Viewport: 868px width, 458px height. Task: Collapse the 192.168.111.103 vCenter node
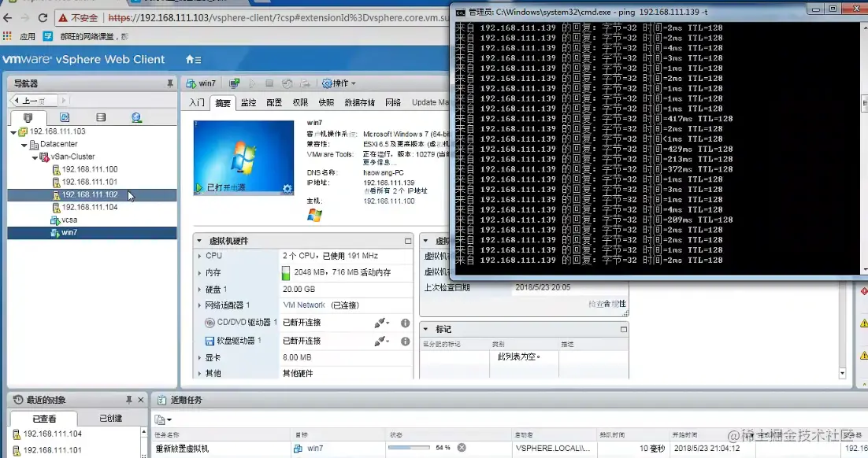coord(13,132)
